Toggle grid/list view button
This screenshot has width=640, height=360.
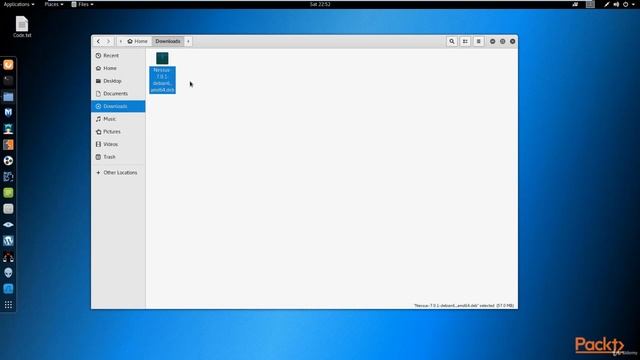[x=465, y=41]
